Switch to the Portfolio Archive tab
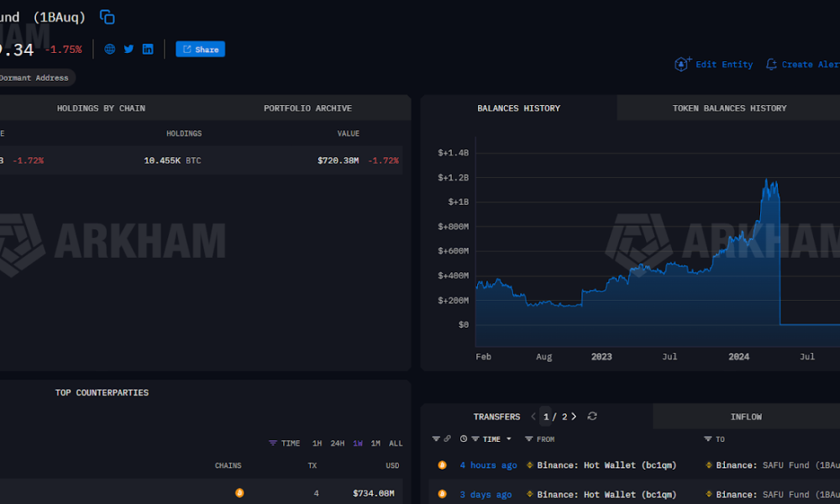The height and width of the screenshot is (504, 840). pyautogui.click(x=306, y=108)
